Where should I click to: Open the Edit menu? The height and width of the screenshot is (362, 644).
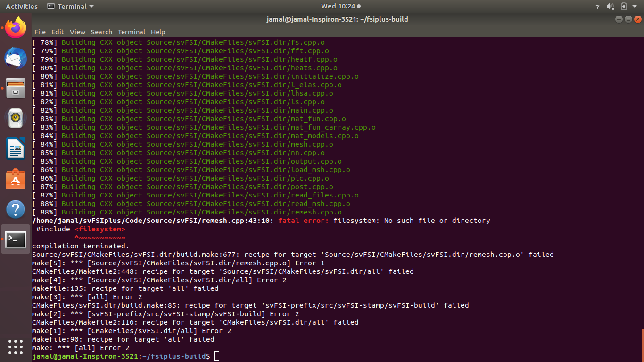click(x=58, y=32)
